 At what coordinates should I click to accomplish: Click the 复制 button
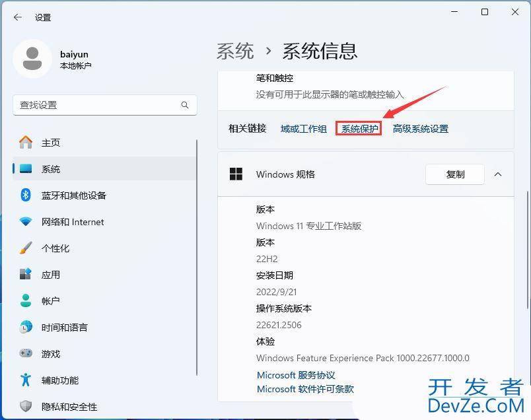pyautogui.click(x=455, y=174)
